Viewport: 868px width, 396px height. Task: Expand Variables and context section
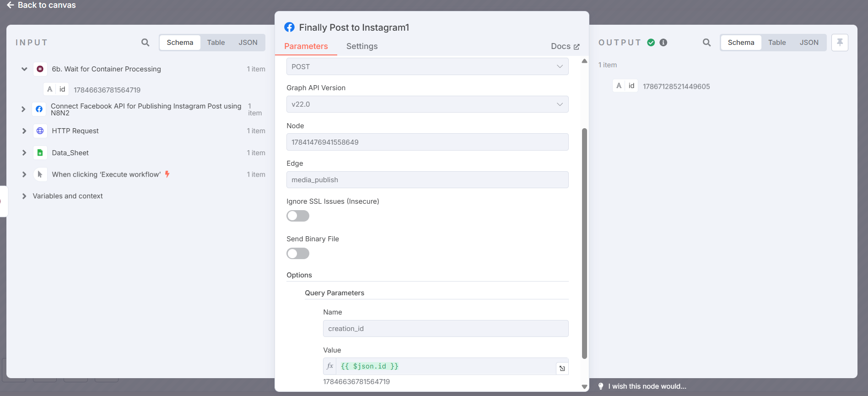pos(24,196)
